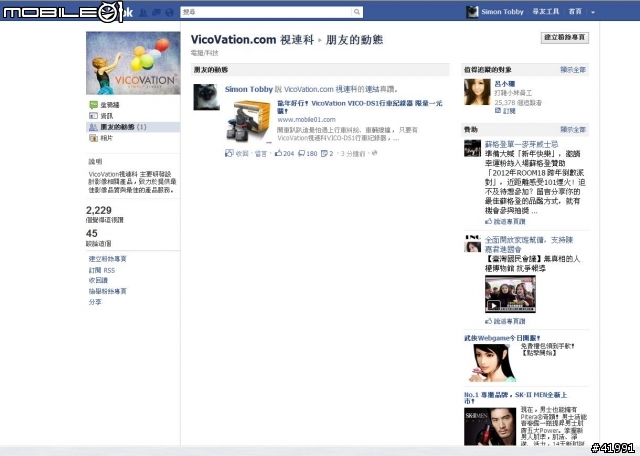Click the green wall icon in the sidebar
Screen dimensions: 640x456
point(93,105)
